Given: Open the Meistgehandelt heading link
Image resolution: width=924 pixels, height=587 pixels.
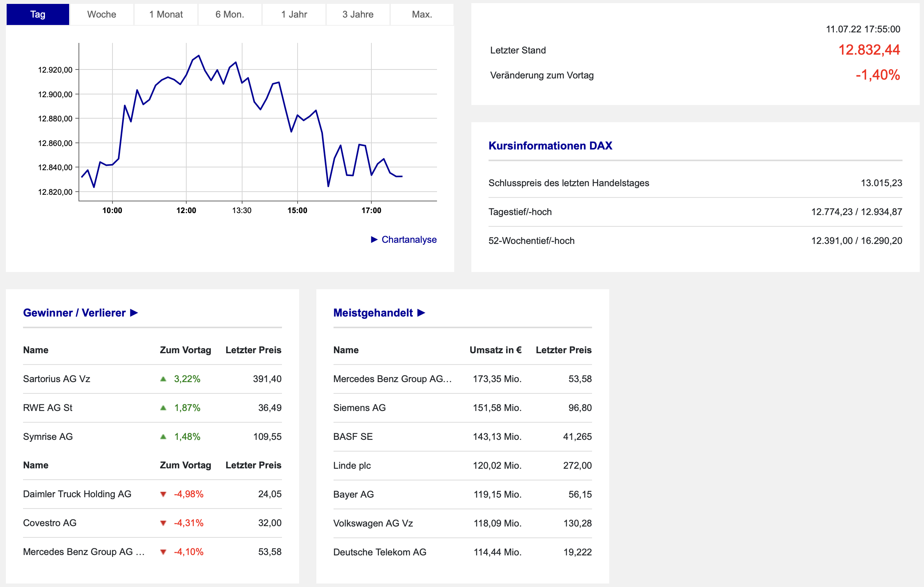Looking at the screenshot, I should point(373,313).
